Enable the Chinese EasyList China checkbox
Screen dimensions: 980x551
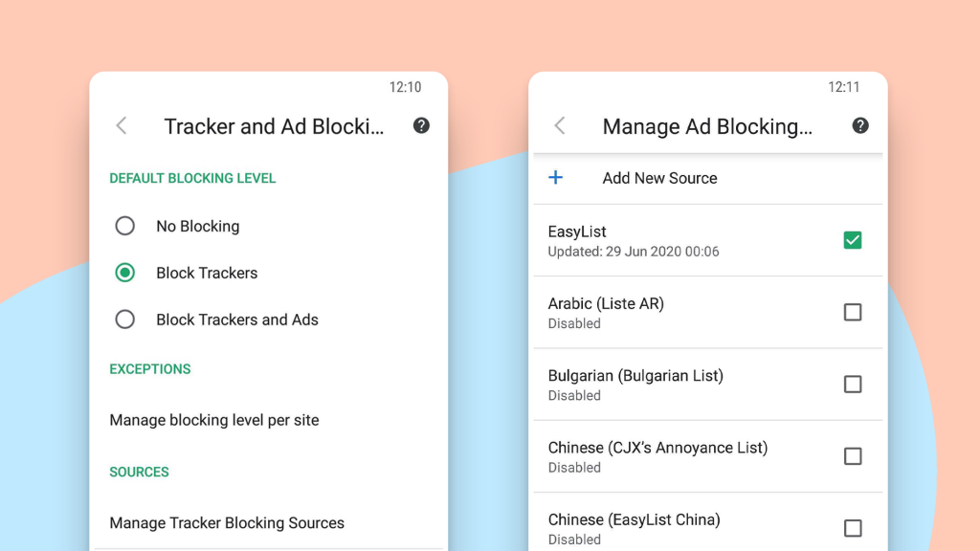click(853, 528)
